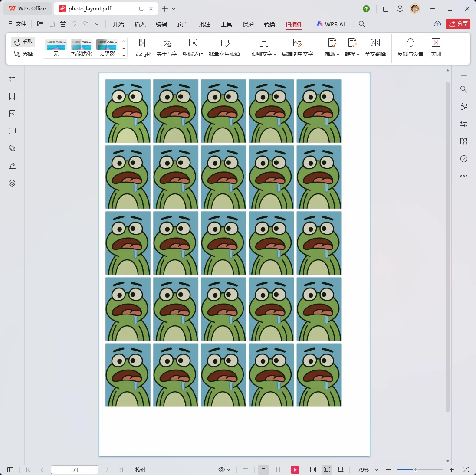The width and height of the screenshot is (476, 475).
Task: Switch to 选择 selection mode
Action: click(x=23, y=54)
